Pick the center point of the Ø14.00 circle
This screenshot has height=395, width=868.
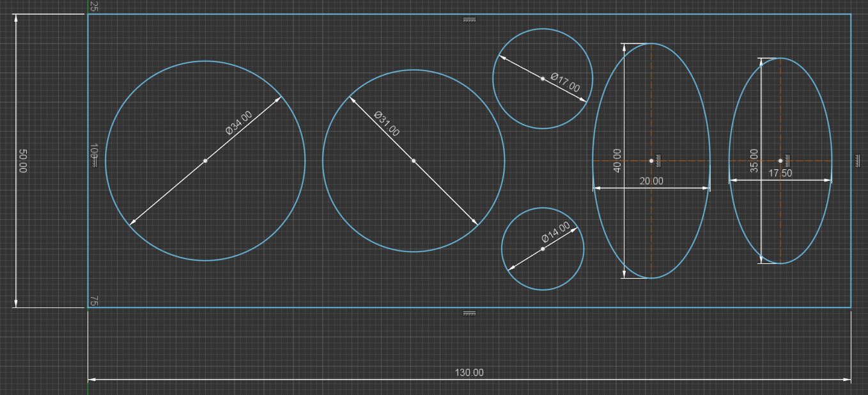tap(543, 249)
